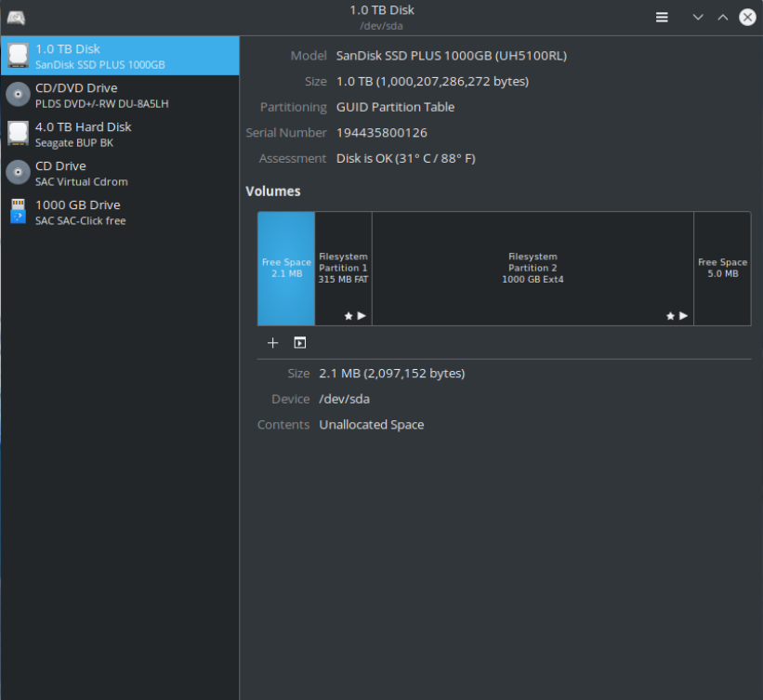Click the device value /dev/sda below Volumes
This screenshot has height=700, width=763.
click(344, 399)
